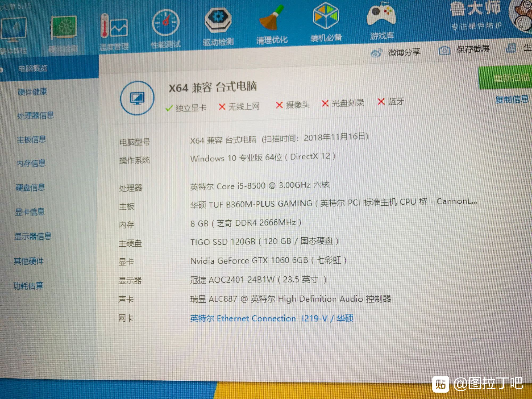Image resolution: width=532 pixels, height=399 pixels.
Task: Click the camera save-screenshot icon
Action: pyautogui.click(x=444, y=50)
